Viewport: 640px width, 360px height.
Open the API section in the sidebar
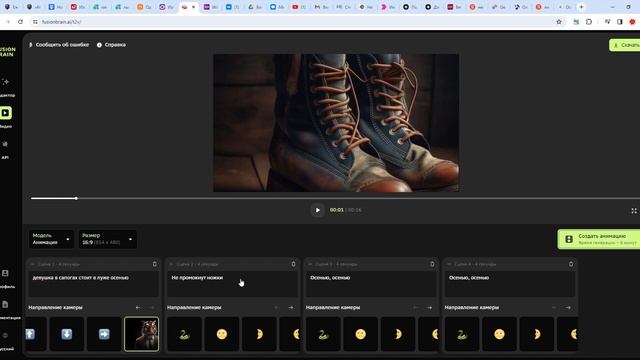pyautogui.click(x=5, y=149)
